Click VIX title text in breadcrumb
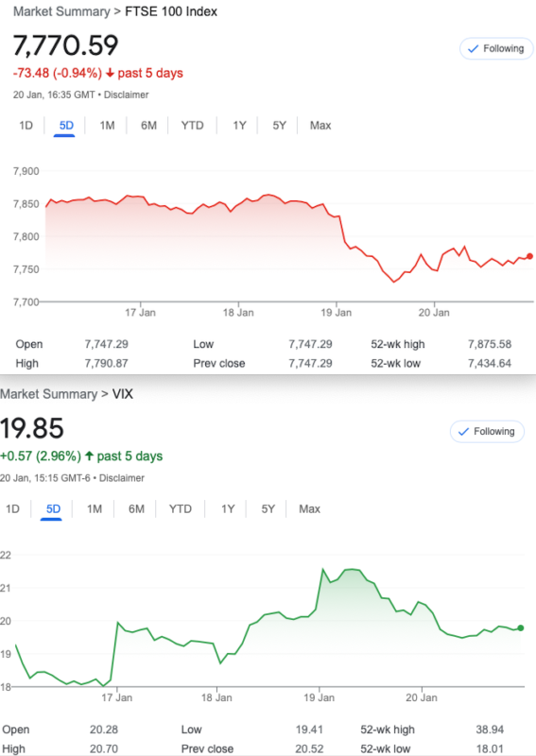The width and height of the screenshot is (536, 756). 123,394
